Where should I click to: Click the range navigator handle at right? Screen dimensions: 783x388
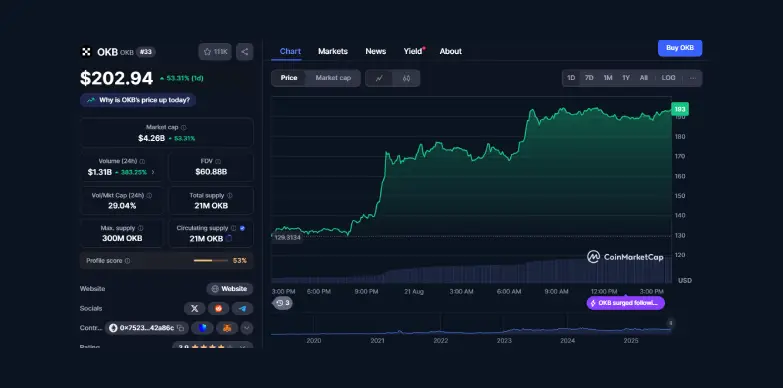tap(671, 323)
